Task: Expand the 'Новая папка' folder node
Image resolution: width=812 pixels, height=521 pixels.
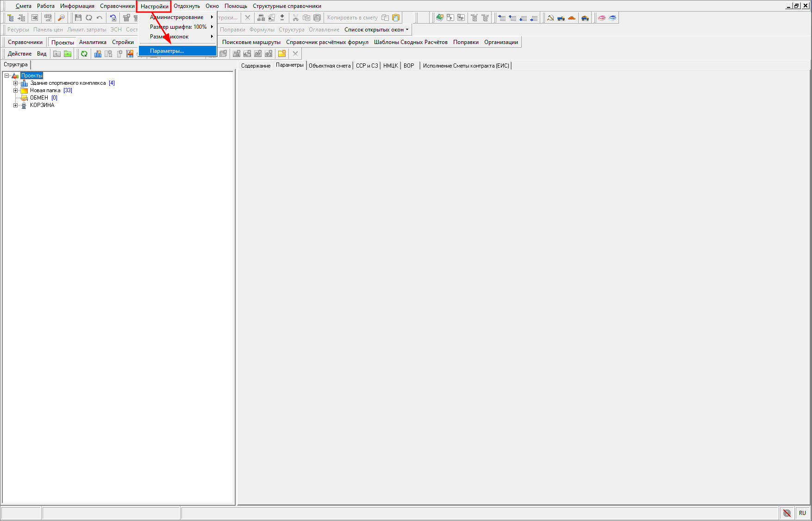Action: pos(15,91)
